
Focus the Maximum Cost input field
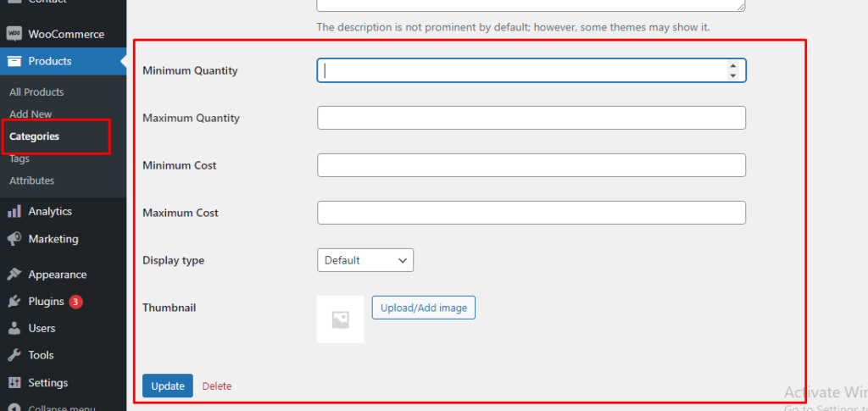(x=531, y=213)
